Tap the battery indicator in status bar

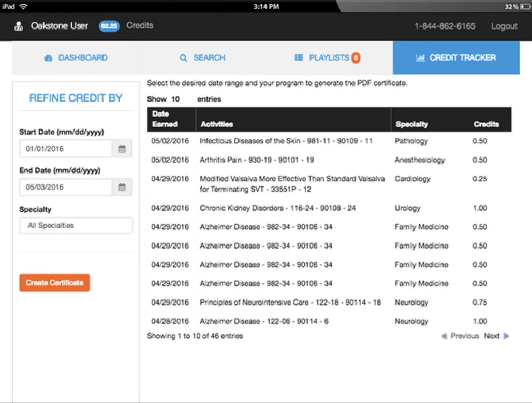click(524, 6)
